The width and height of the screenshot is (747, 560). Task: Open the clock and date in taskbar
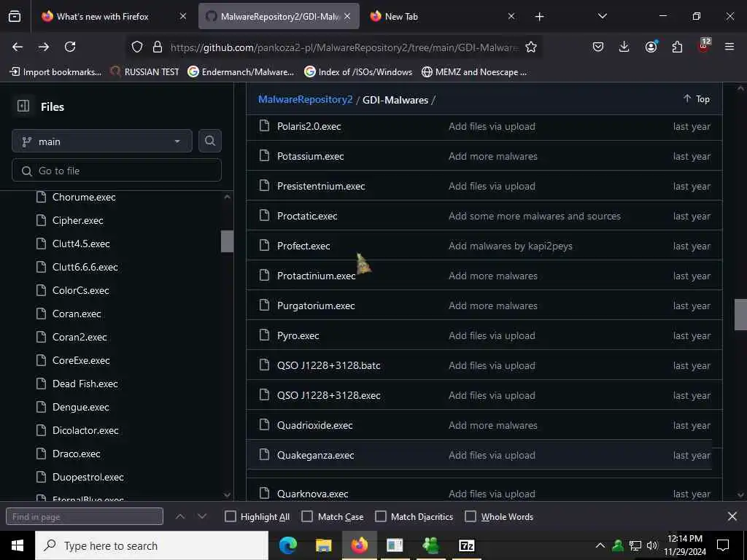(685, 545)
